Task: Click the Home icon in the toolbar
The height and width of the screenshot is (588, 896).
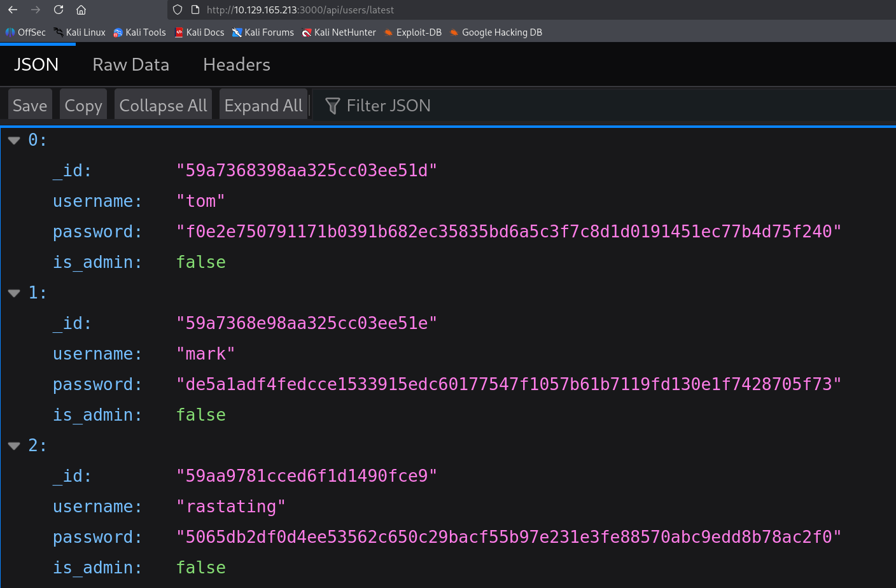Action: coord(81,10)
